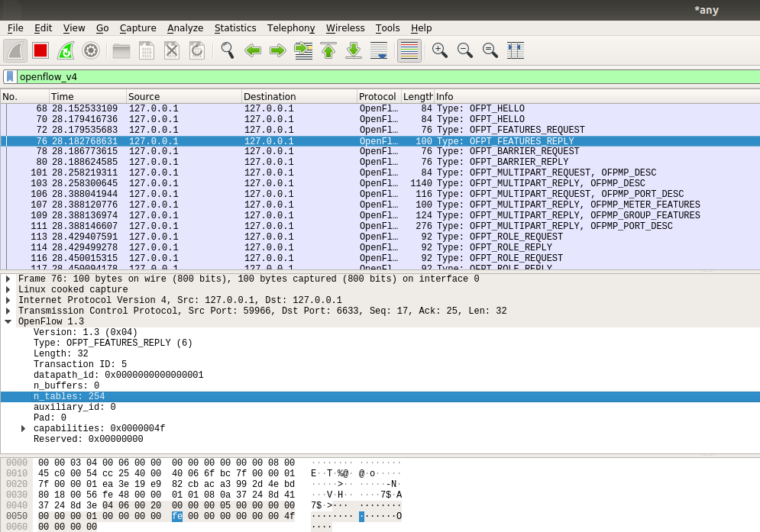Open the Analyze menu
This screenshot has width=760, height=532.
185,28
